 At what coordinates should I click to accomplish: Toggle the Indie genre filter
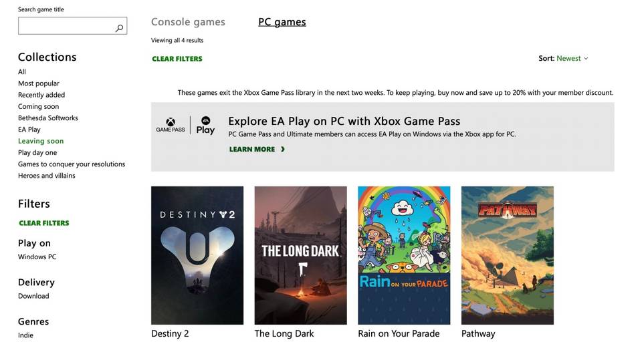pyautogui.click(x=25, y=335)
